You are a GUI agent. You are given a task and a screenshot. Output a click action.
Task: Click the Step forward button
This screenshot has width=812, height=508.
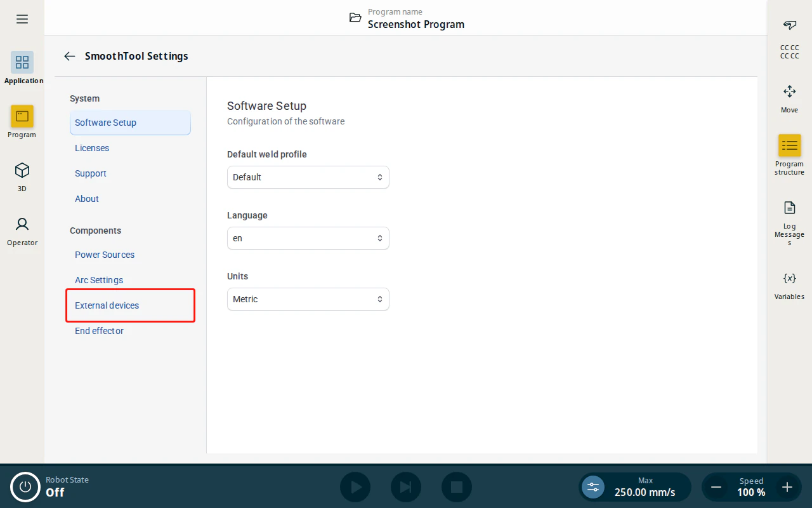[x=406, y=487]
